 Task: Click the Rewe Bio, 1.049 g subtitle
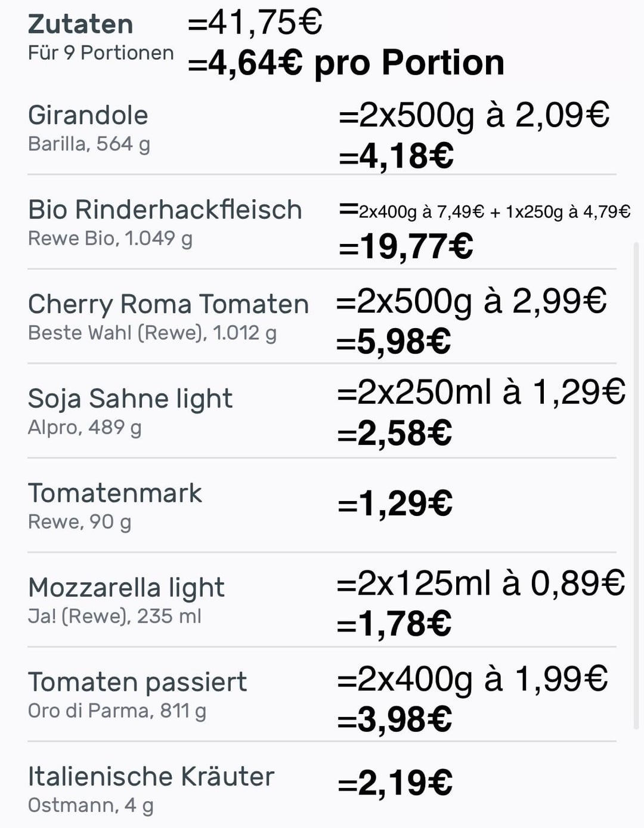click(x=110, y=239)
